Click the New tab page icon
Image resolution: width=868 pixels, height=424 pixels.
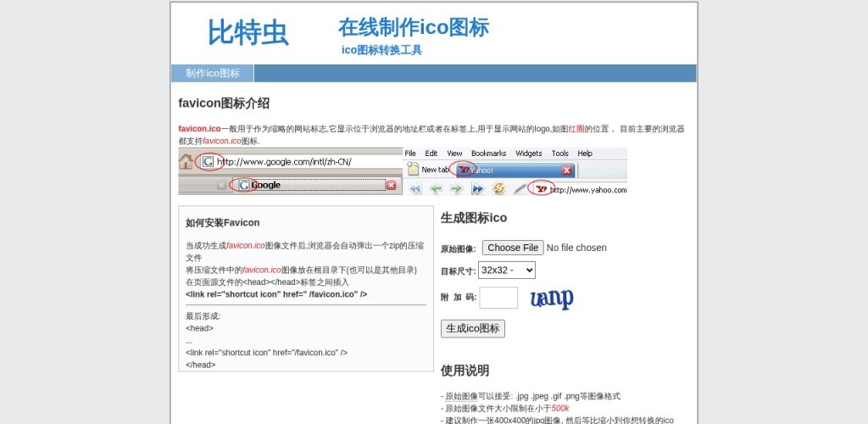[x=414, y=170]
